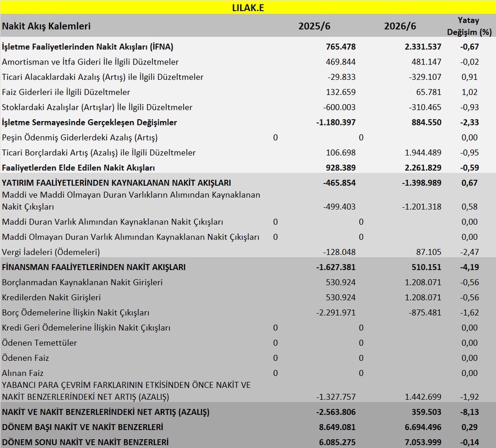Select Kredi Geri Ödemelerine İlişkin Nakit Çıkışları
The image size is (496, 448).
point(86,328)
